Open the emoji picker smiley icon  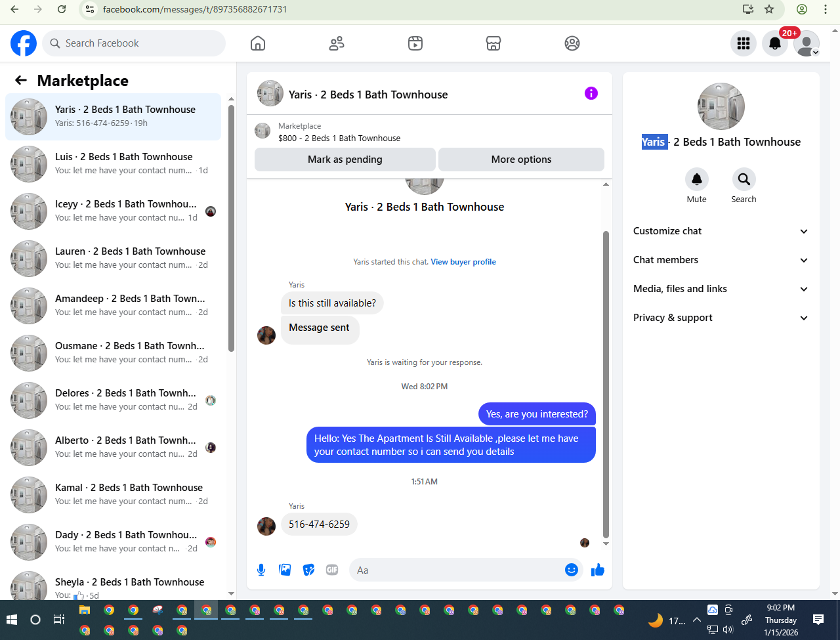(571, 570)
